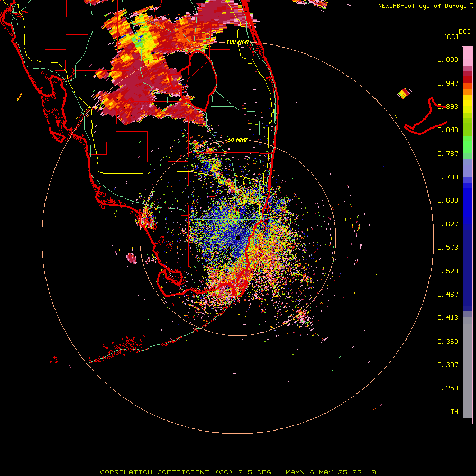Click the 0.573 scale value
Viewport: 476px width, 476px height.
(448, 248)
